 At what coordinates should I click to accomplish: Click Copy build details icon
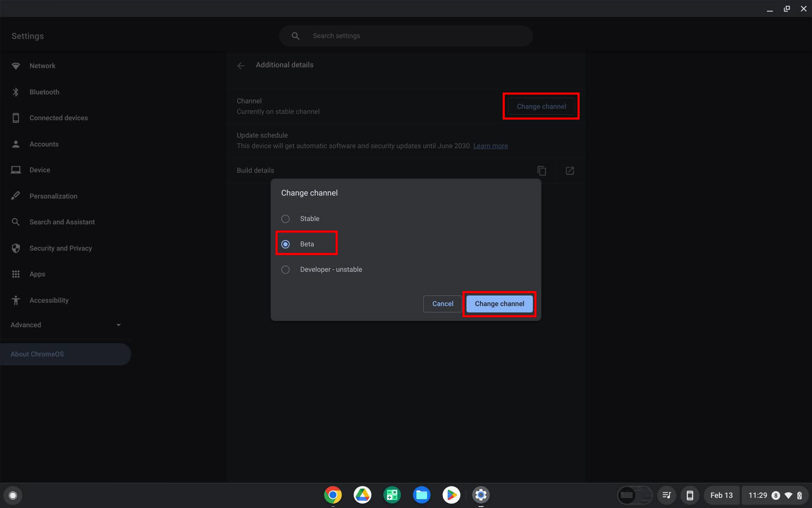541,170
